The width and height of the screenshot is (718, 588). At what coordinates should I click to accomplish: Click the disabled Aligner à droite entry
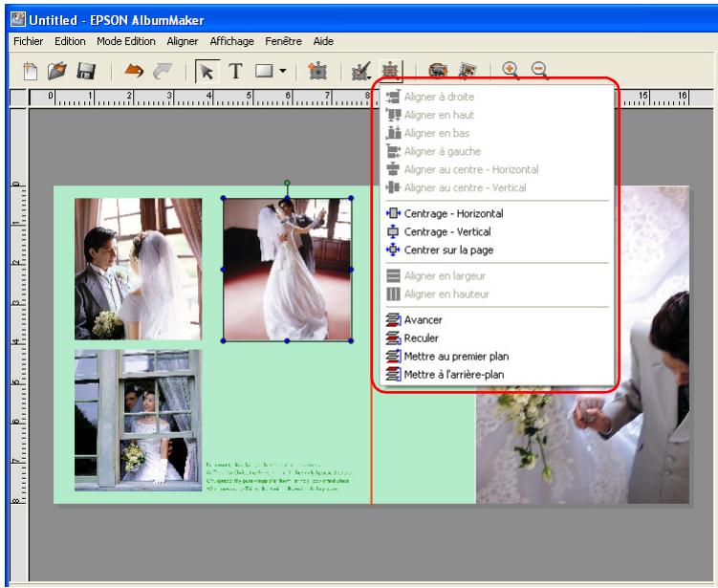coord(497,97)
